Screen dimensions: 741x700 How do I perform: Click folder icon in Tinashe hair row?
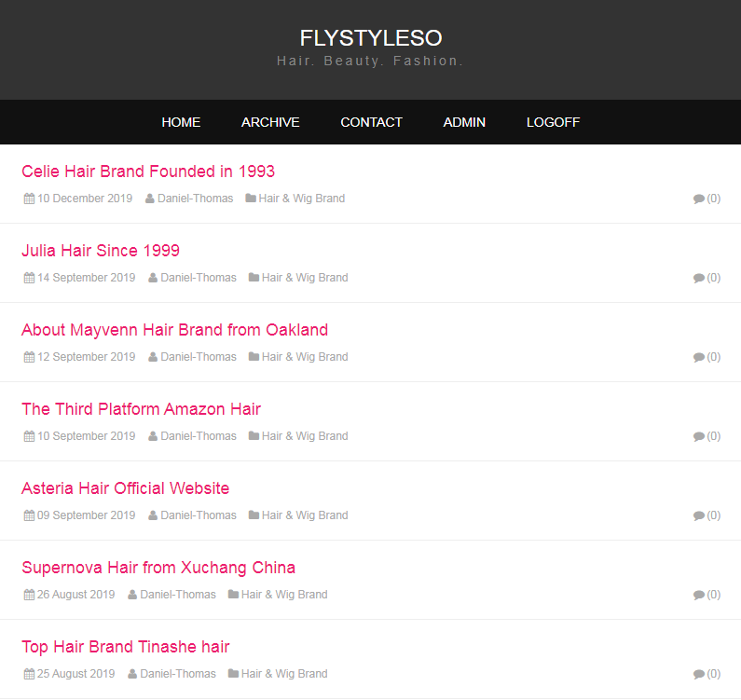click(233, 673)
